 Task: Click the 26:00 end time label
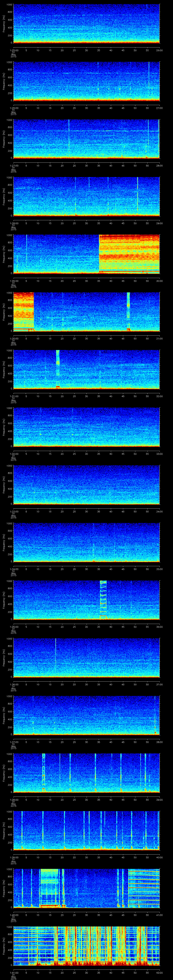coord(159,50)
